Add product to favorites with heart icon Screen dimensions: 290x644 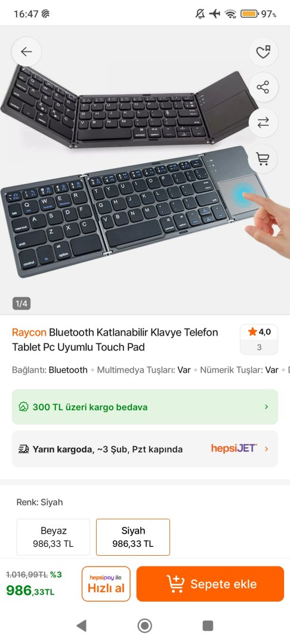click(x=263, y=52)
